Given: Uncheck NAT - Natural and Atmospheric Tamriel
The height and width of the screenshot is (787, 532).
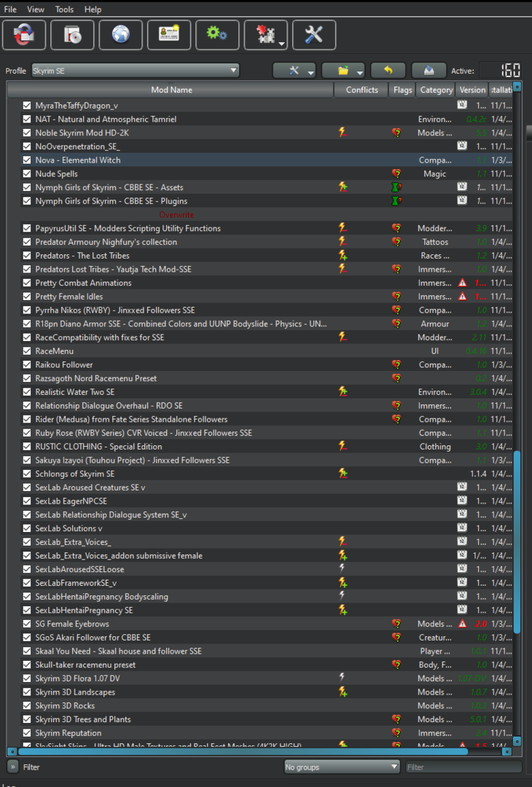Looking at the screenshot, I should 27,119.
